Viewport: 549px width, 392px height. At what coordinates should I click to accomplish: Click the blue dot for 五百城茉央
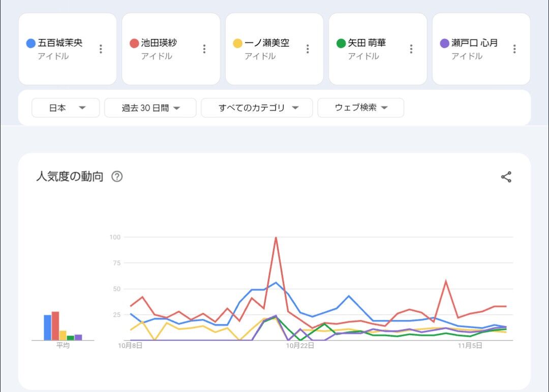click(x=30, y=43)
